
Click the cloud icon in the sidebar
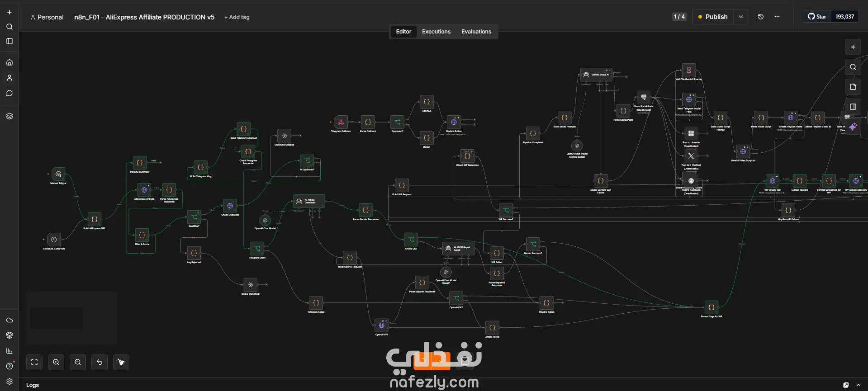(x=9, y=320)
